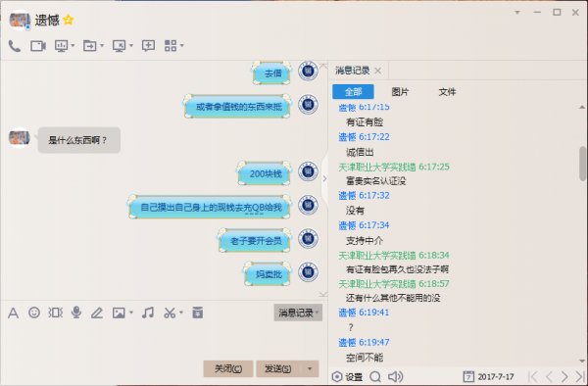
Task: Click the 遗憾 avatar in header
Action: tap(20, 20)
